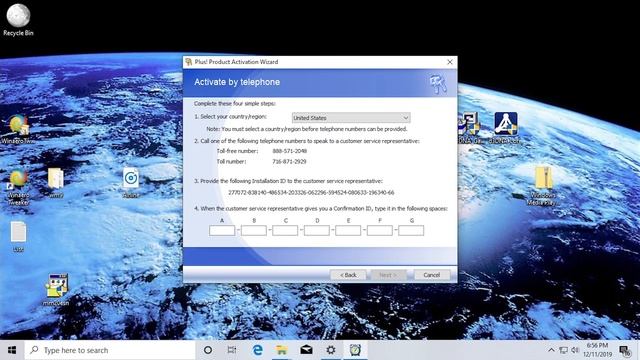Click the toll-free number 888-571-2048
640x360 pixels.
point(290,151)
